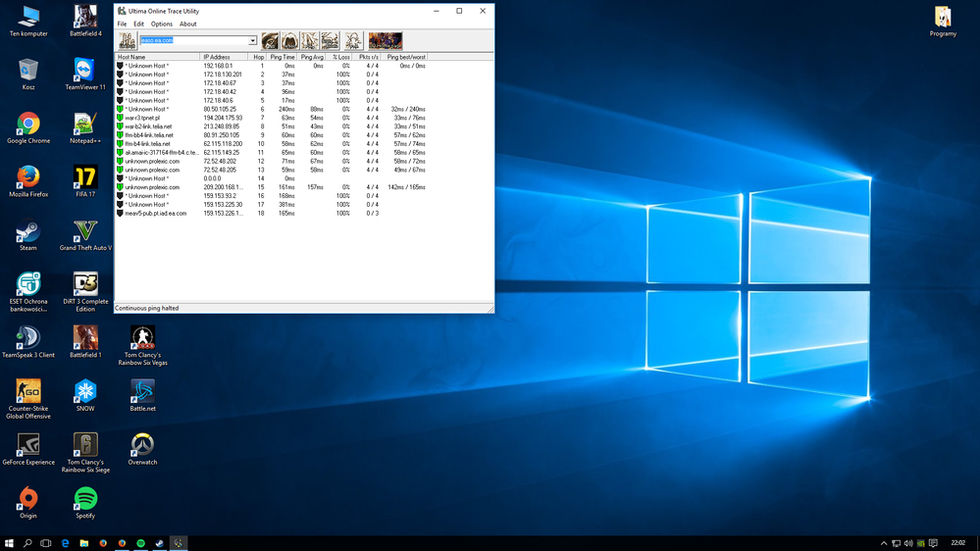Click the Steam icon in the taskbar
Screen dimensions: 980x551
point(159,543)
